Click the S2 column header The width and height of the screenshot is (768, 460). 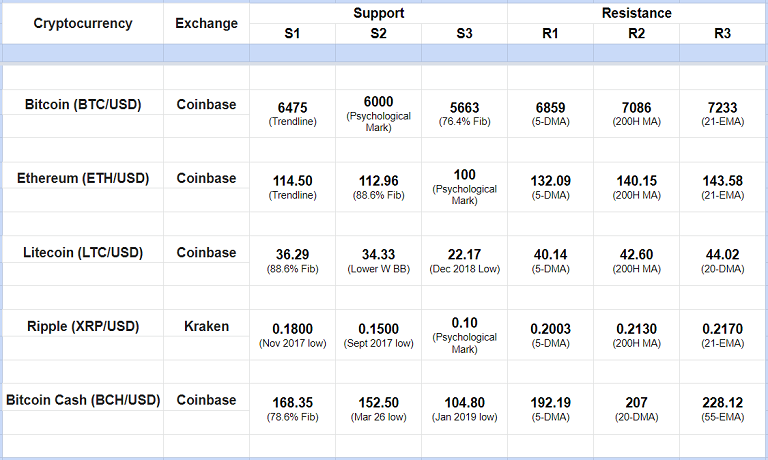(378, 34)
